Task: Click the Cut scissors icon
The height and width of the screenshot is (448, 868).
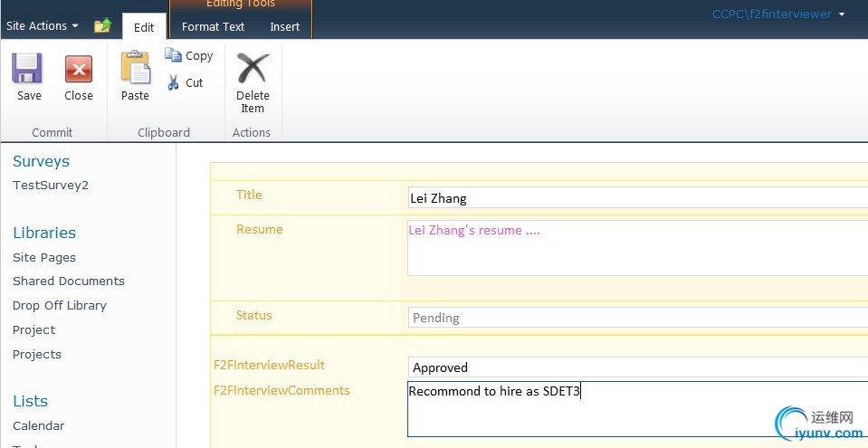Action: (173, 82)
